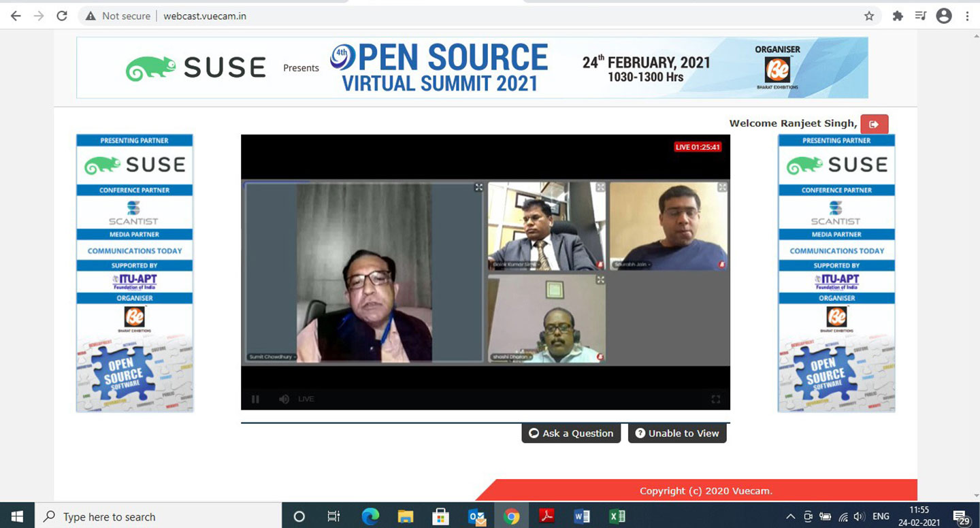Click the right Communications Today text
The height and width of the screenshot is (528, 980).
click(837, 250)
